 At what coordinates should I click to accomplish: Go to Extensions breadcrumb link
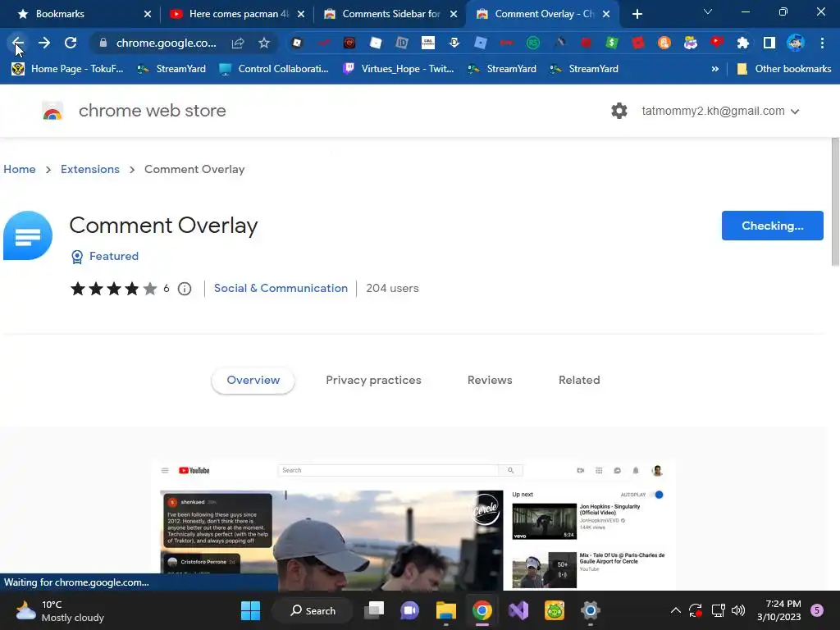90,169
